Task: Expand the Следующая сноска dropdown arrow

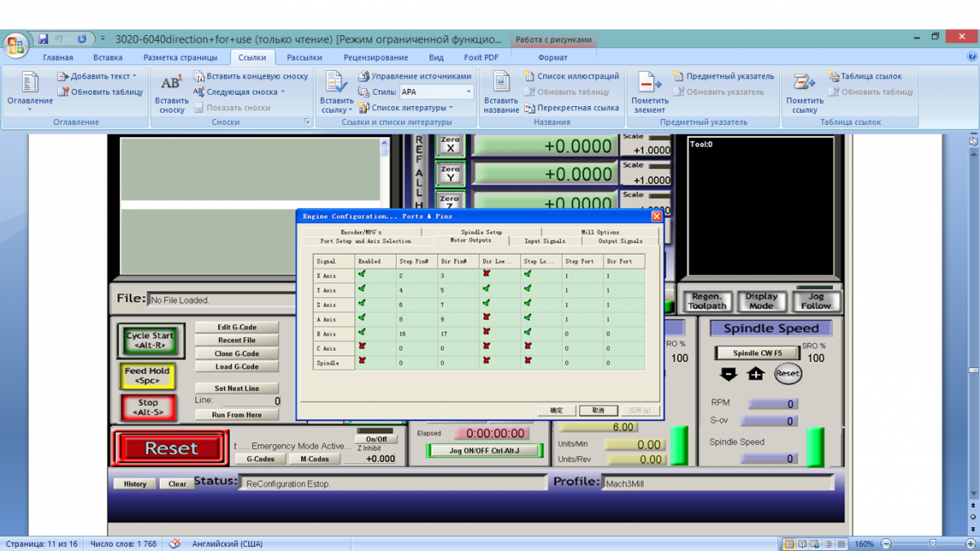Action: point(283,92)
